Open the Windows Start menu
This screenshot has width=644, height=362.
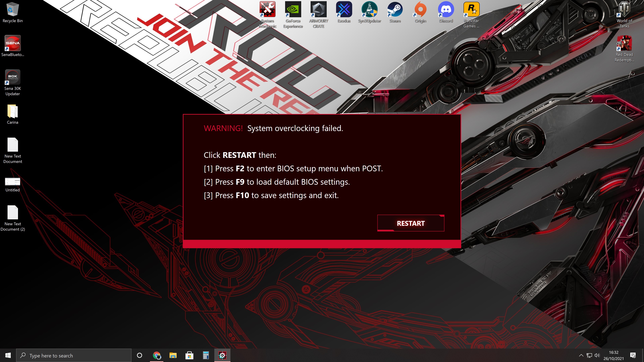8,355
